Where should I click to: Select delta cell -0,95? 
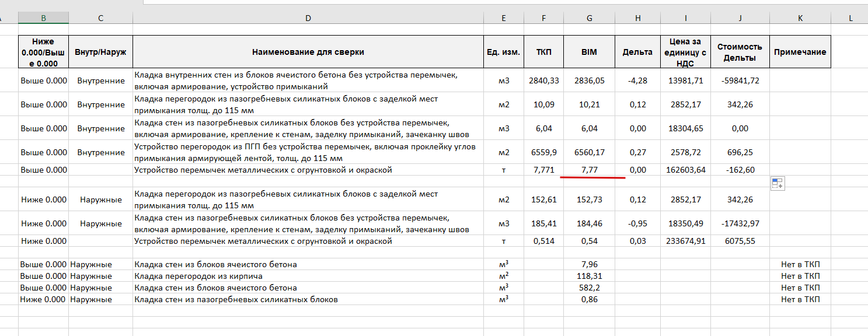pyautogui.click(x=638, y=223)
